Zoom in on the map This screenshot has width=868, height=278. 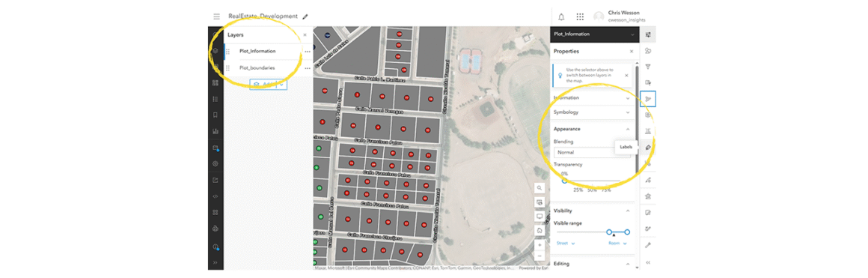click(540, 244)
